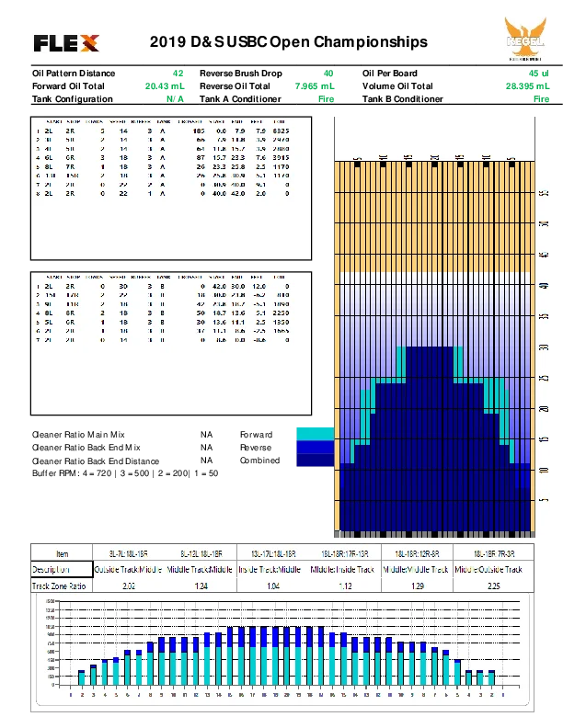563x728 pixels.
Task: Select the track zone ratio 2.02
Action: point(129,586)
